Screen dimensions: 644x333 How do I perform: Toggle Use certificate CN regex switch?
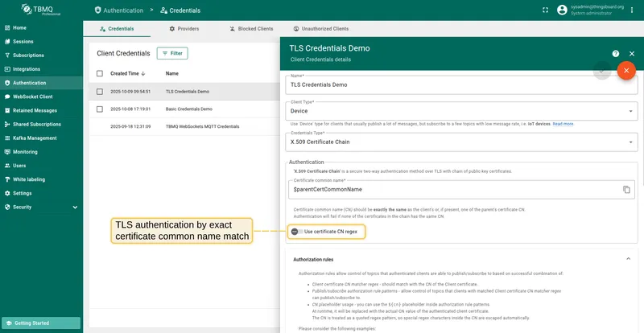296,232
